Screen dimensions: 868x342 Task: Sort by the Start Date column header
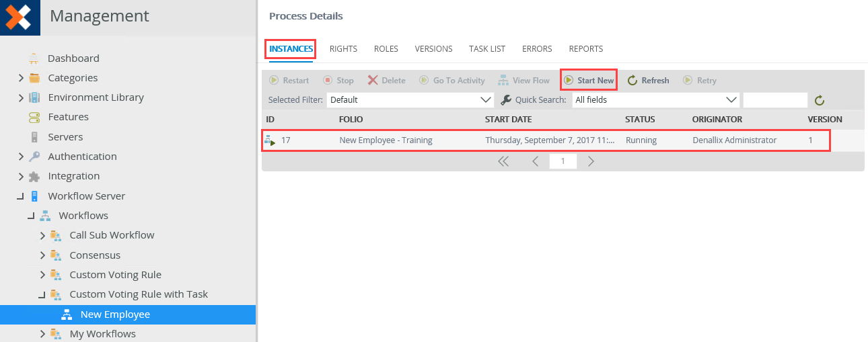coord(509,120)
